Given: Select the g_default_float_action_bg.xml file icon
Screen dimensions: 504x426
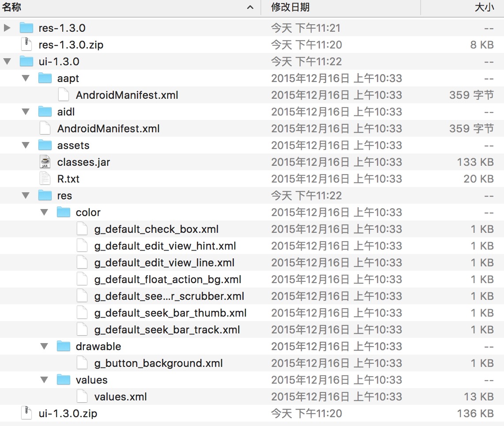Looking at the screenshot, I should (x=82, y=279).
